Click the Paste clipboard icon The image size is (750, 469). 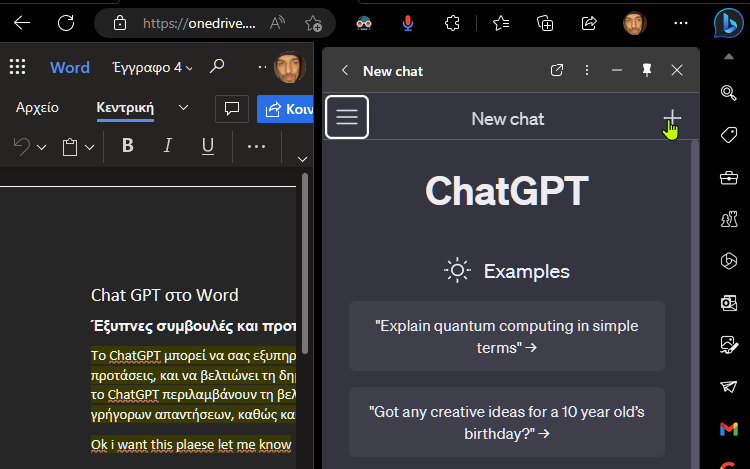click(70, 147)
